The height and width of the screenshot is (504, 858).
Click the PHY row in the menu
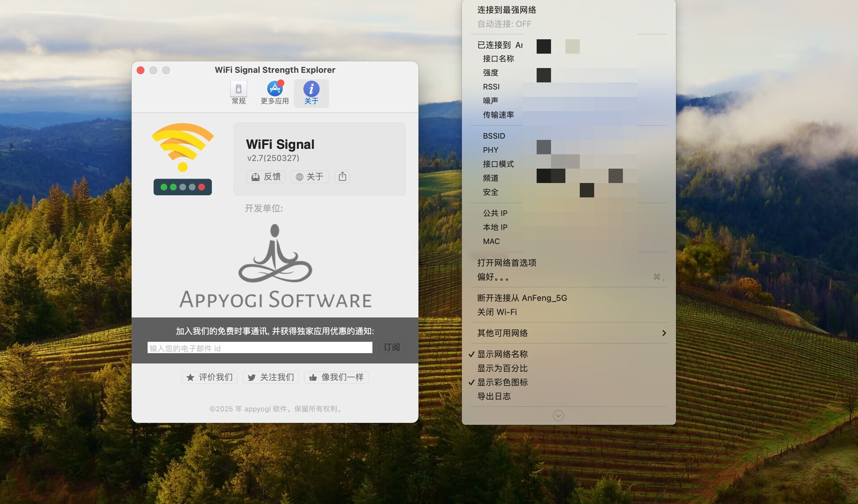pos(568,150)
